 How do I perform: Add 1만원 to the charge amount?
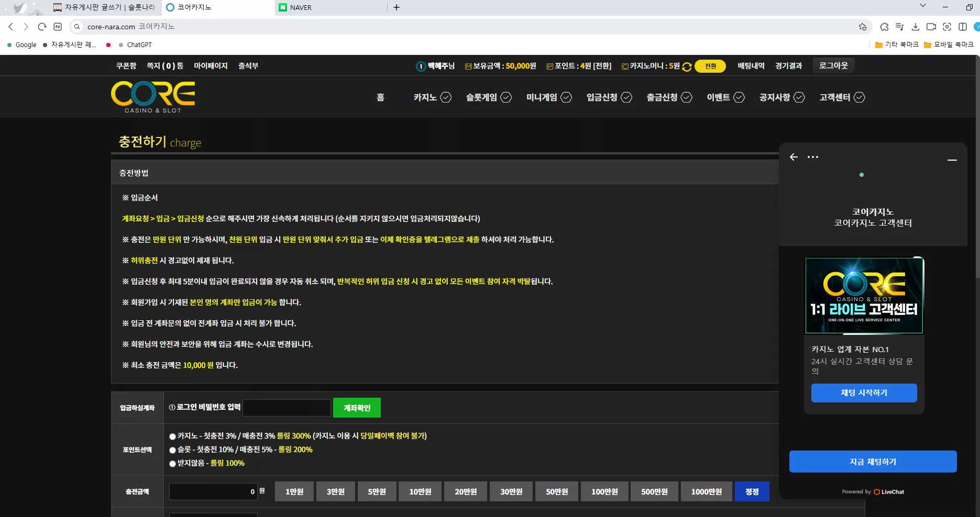[x=294, y=491]
